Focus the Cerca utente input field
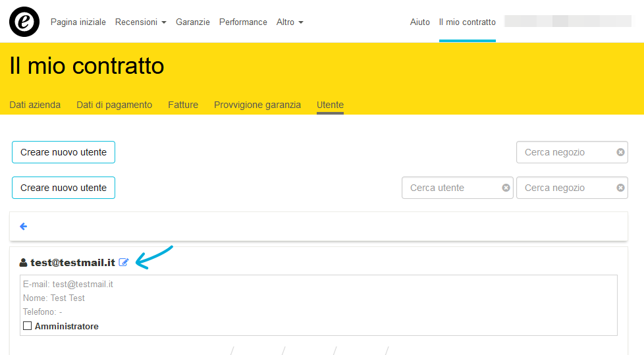Screen dimensions: 644x355 coord(451,188)
